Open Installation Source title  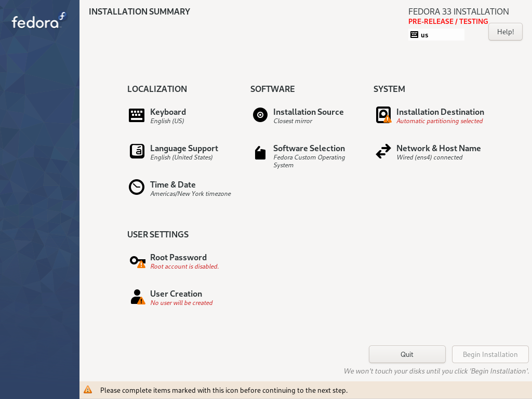(309, 112)
